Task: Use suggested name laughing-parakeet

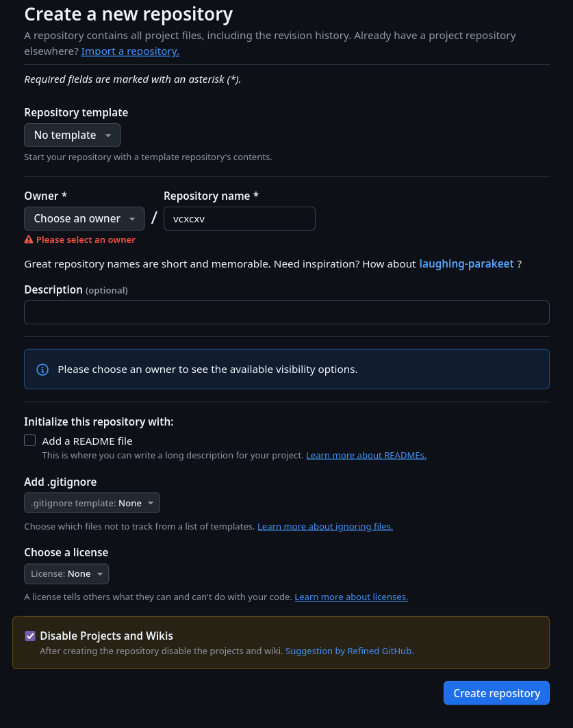Action: [x=466, y=263]
